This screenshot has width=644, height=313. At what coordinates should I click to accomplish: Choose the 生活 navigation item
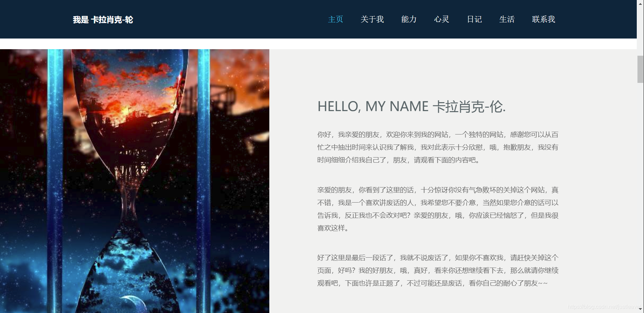pos(507,19)
